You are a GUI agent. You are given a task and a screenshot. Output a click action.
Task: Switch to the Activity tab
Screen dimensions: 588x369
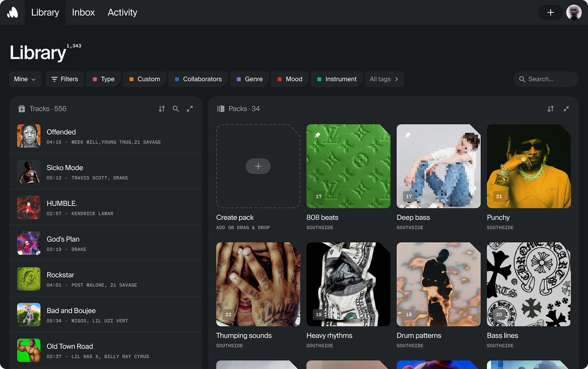[x=122, y=12]
